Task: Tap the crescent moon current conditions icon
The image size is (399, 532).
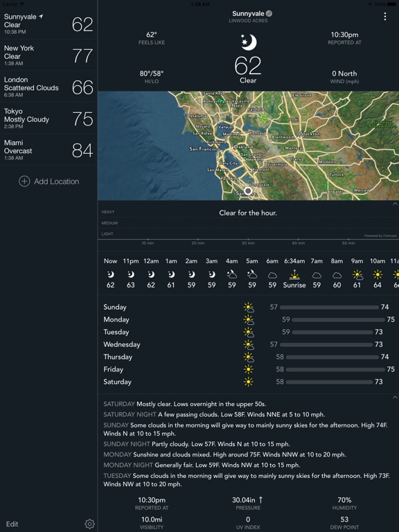Action: (249, 42)
